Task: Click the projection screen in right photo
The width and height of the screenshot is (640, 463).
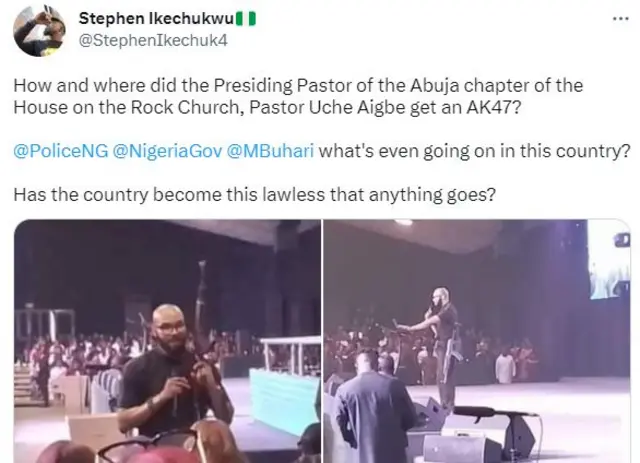Action: (x=608, y=258)
